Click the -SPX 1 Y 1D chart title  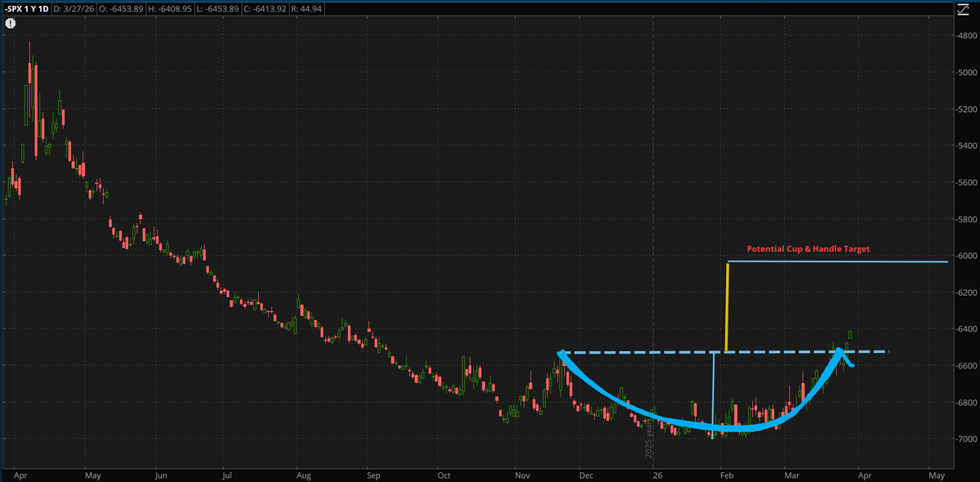click(27, 7)
